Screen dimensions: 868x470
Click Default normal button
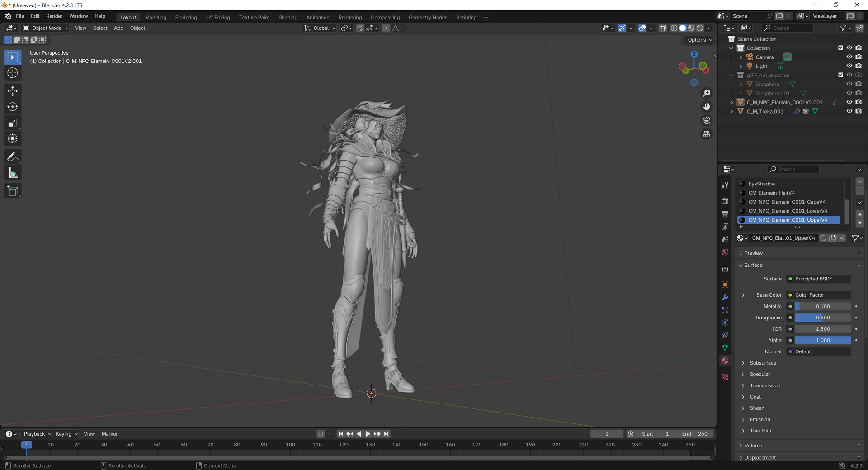click(819, 351)
